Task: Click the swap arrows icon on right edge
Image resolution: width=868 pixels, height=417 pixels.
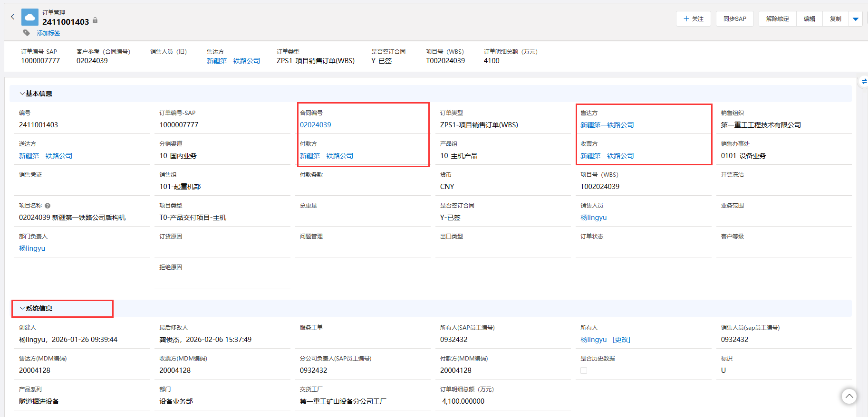Action: (x=864, y=82)
